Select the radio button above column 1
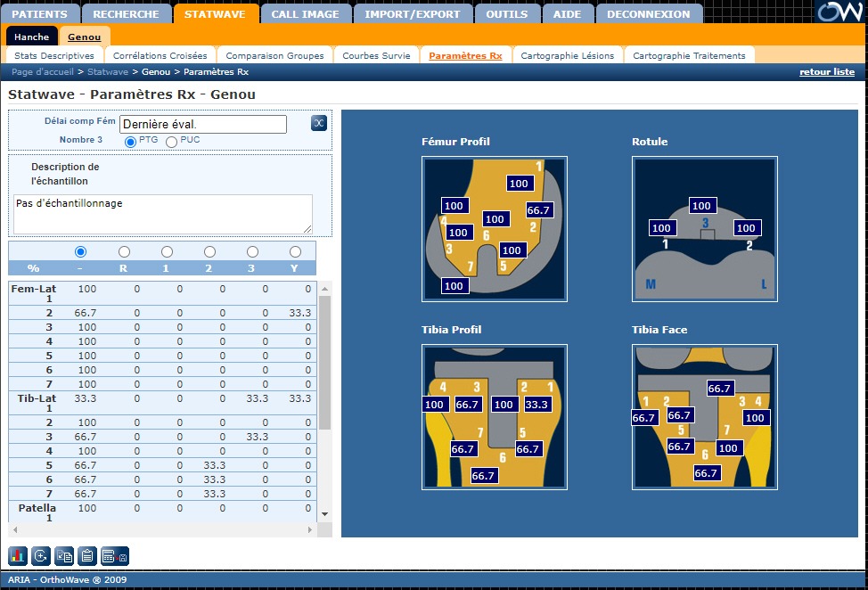The image size is (868, 590). coord(167,252)
